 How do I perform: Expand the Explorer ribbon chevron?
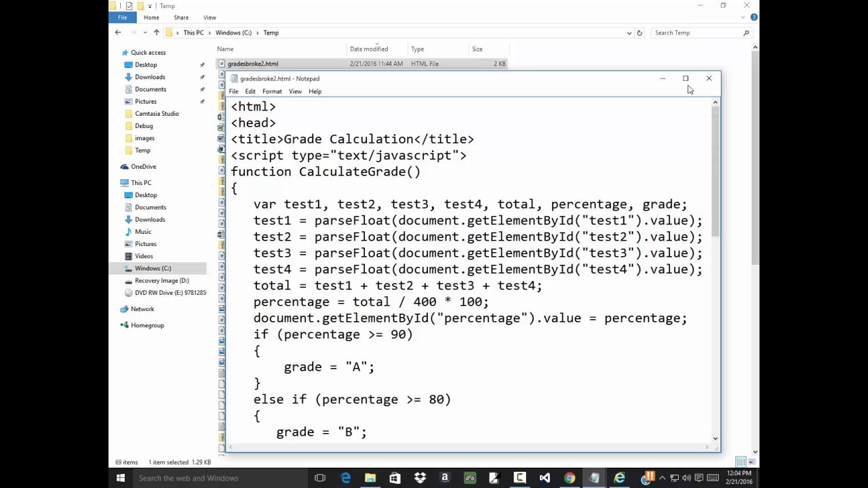click(x=744, y=18)
